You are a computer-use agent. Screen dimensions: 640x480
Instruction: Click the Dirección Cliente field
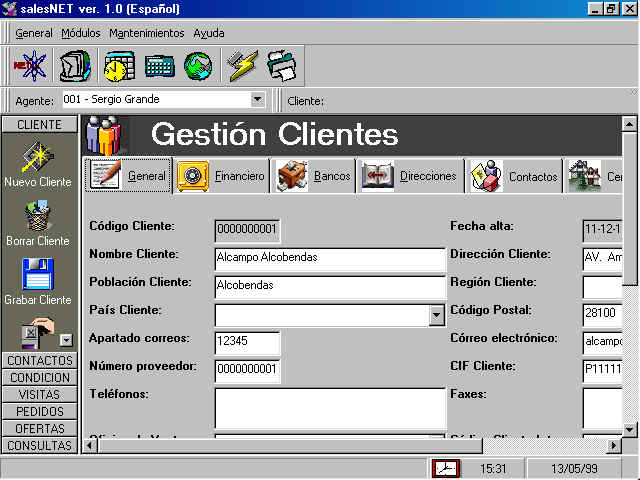coord(602,259)
